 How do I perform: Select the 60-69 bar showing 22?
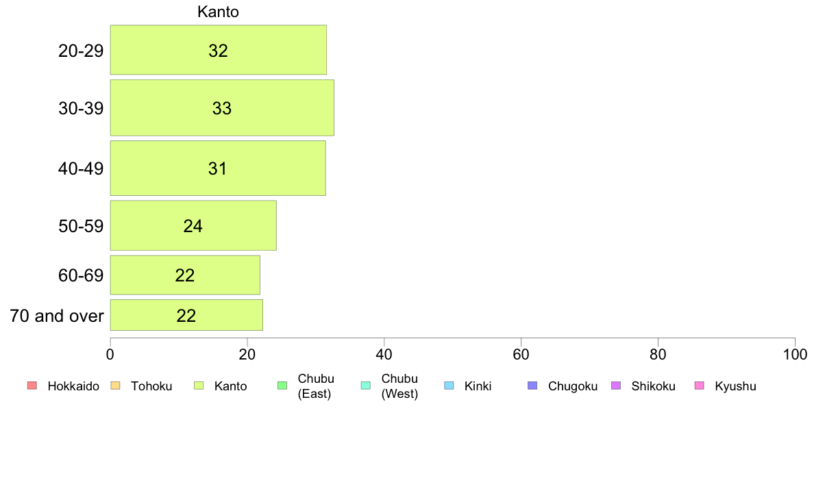(185, 275)
